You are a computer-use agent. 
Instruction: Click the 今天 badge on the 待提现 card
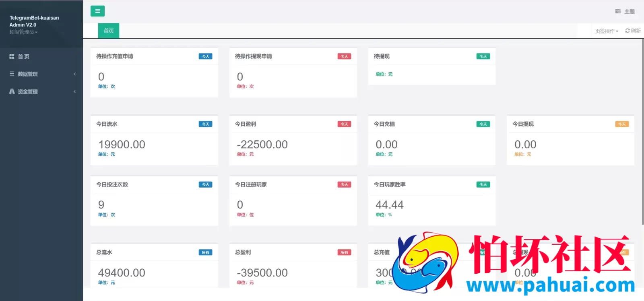(x=483, y=57)
